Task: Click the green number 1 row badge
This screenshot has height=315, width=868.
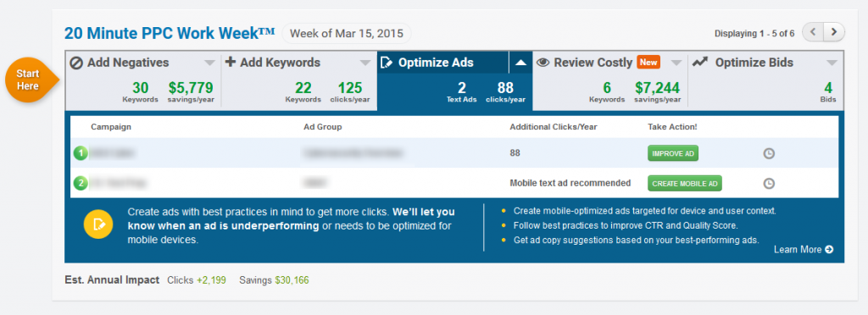Action: tap(81, 153)
